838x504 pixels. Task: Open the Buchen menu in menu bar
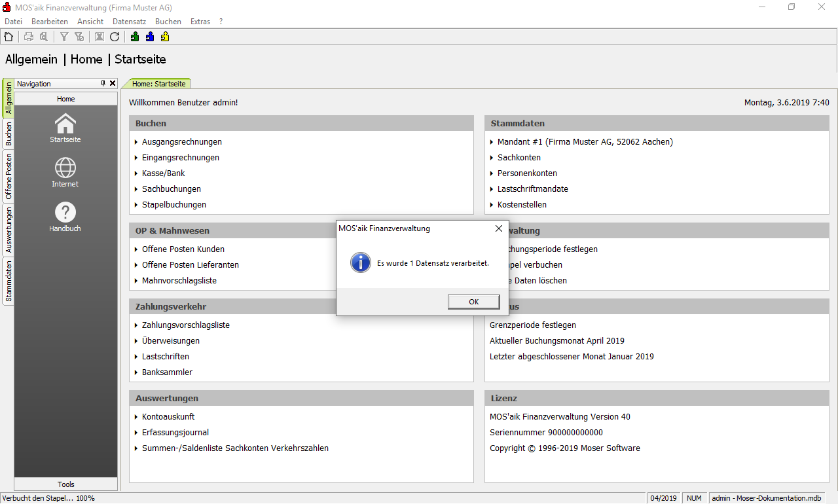(x=168, y=22)
